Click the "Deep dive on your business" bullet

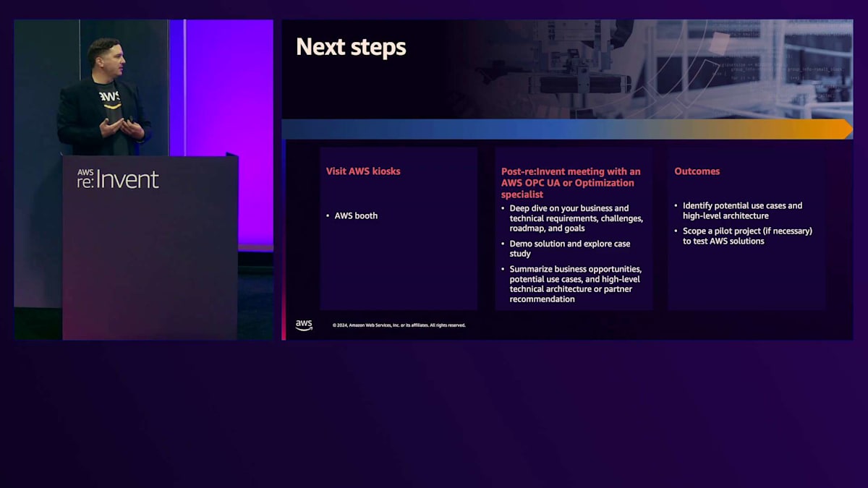(571, 218)
